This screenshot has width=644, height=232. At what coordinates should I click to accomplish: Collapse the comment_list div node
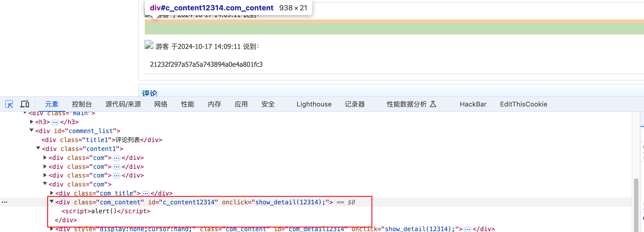point(32,130)
